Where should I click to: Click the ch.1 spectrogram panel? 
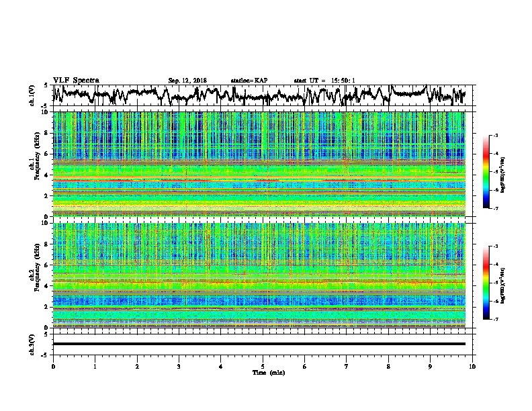259,164
